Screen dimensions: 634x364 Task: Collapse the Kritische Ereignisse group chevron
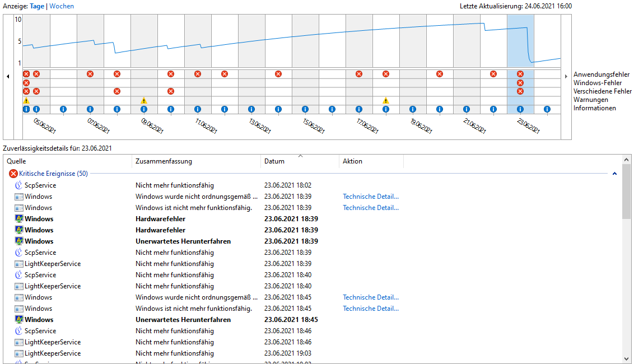tap(614, 174)
